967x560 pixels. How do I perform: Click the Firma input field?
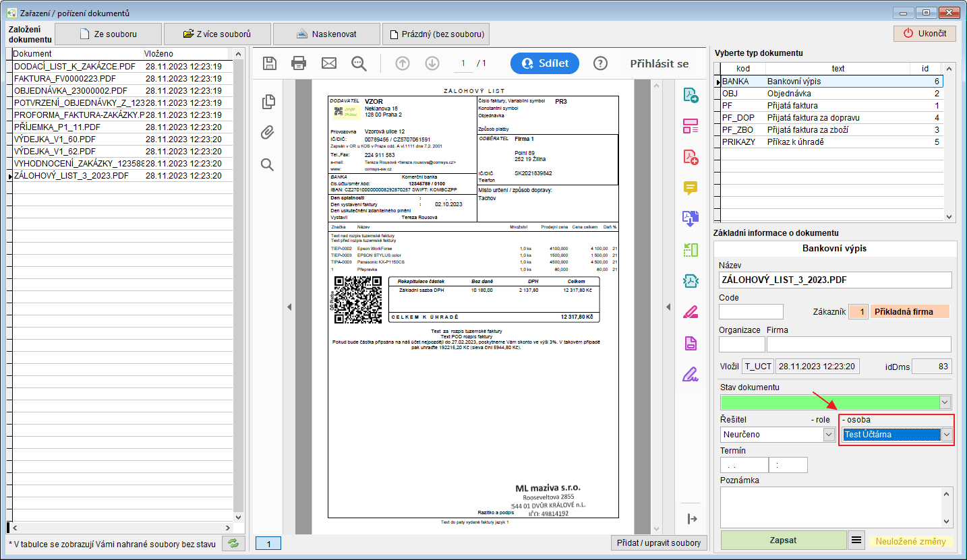859,344
